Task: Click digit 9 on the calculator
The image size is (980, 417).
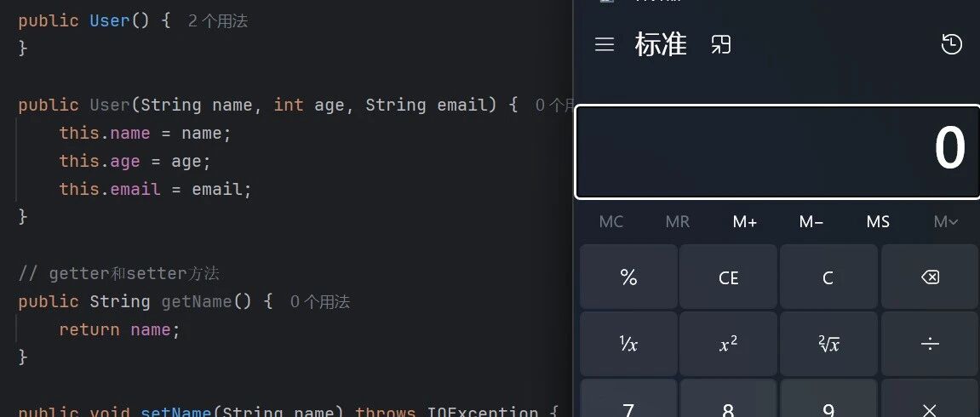Action: pos(828,398)
